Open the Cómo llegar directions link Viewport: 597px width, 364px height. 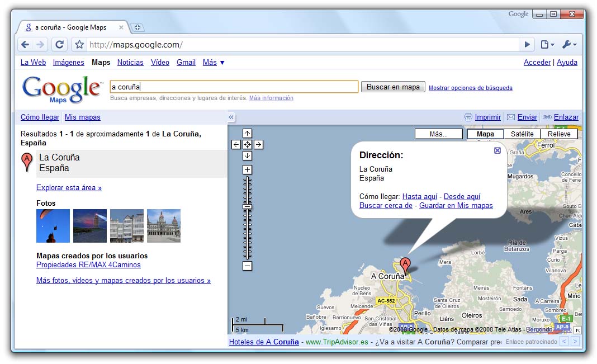[40, 117]
